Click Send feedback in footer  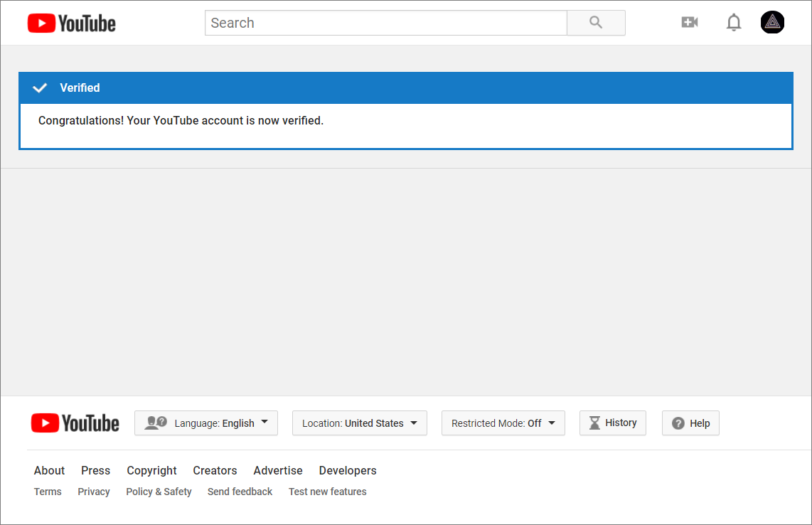(x=240, y=492)
